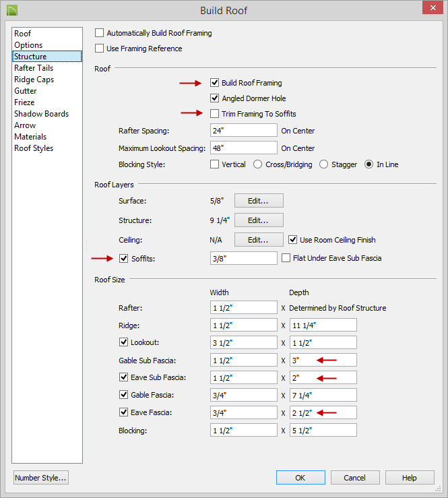The height and width of the screenshot is (498, 448).
Task: Open the Rafter Tails panel
Action: click(34, 68)
